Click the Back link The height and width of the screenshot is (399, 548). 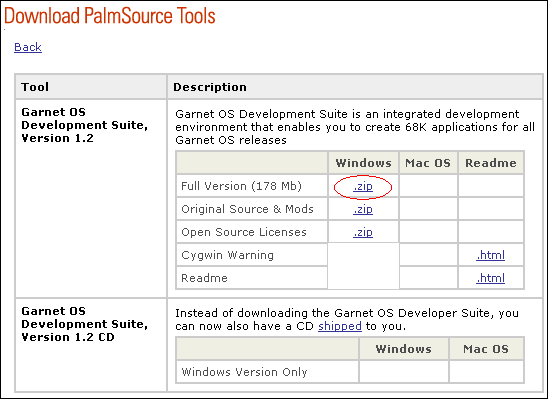28,47
